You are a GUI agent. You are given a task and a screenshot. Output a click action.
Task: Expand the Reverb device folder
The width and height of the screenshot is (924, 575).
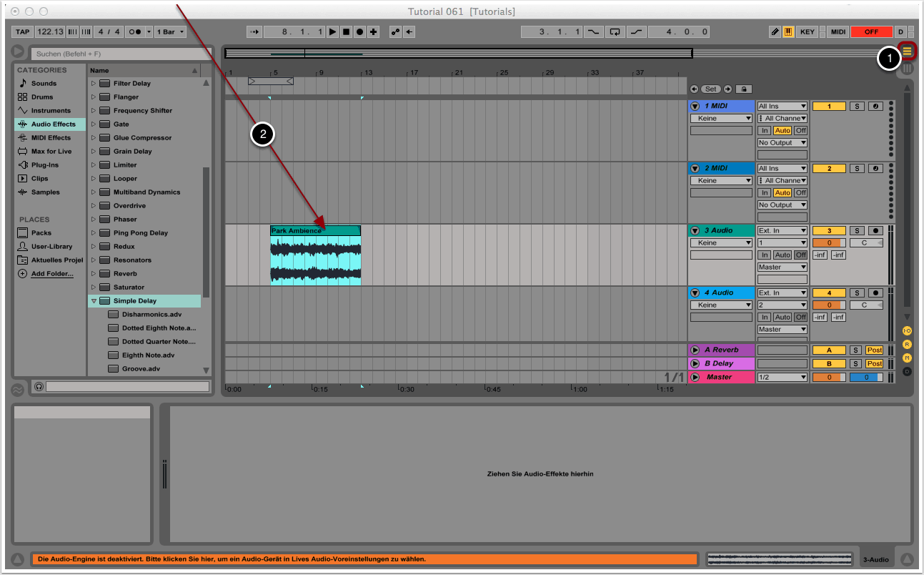coord(93,274)
